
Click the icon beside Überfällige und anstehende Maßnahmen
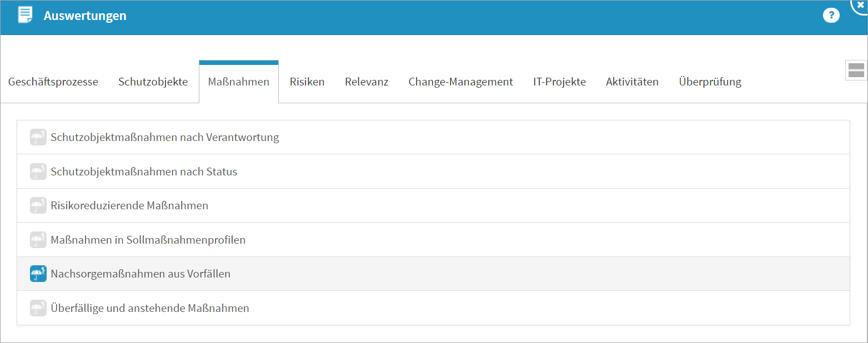38,308
